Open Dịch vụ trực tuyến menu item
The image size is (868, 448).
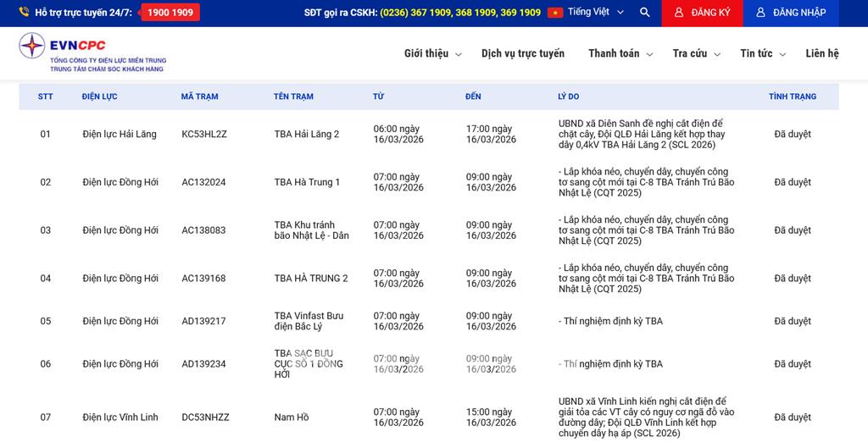[522, 53]
